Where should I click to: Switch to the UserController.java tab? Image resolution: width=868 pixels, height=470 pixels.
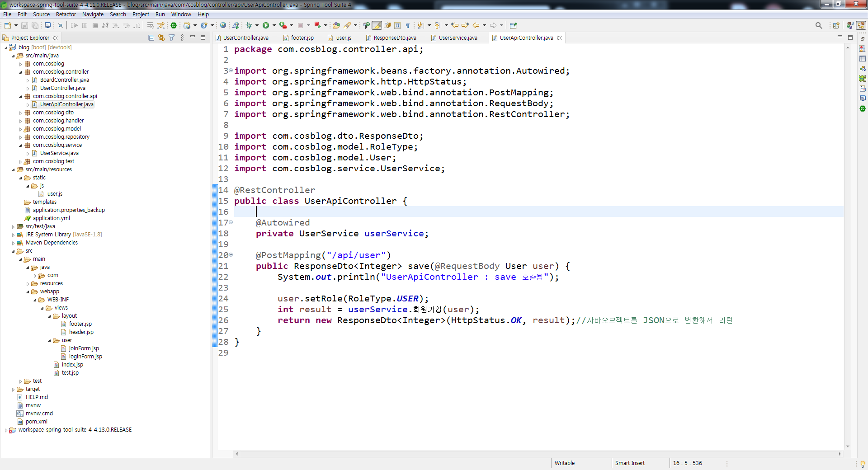click(x=245, y=38)
